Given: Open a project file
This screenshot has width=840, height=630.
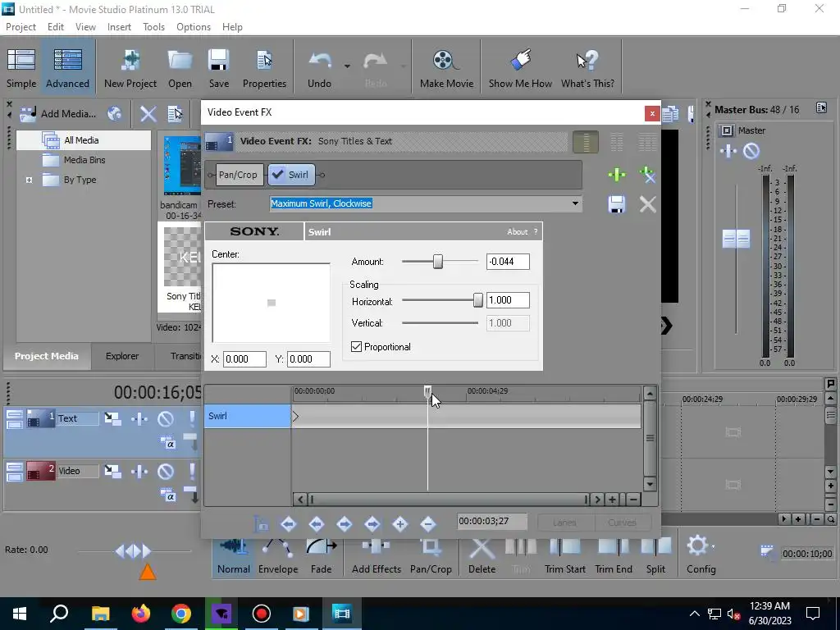Looking at the screenshot, I should tap(180, 68).
